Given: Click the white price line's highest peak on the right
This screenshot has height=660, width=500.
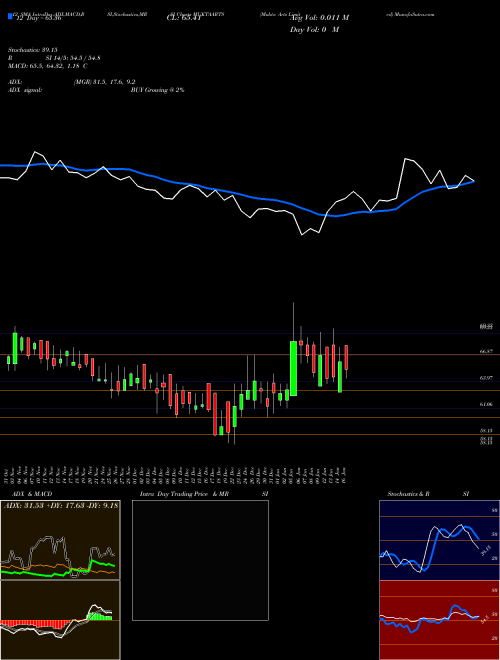Looking at the screenshot, I should pyautogui.click(x=406, y=159).
